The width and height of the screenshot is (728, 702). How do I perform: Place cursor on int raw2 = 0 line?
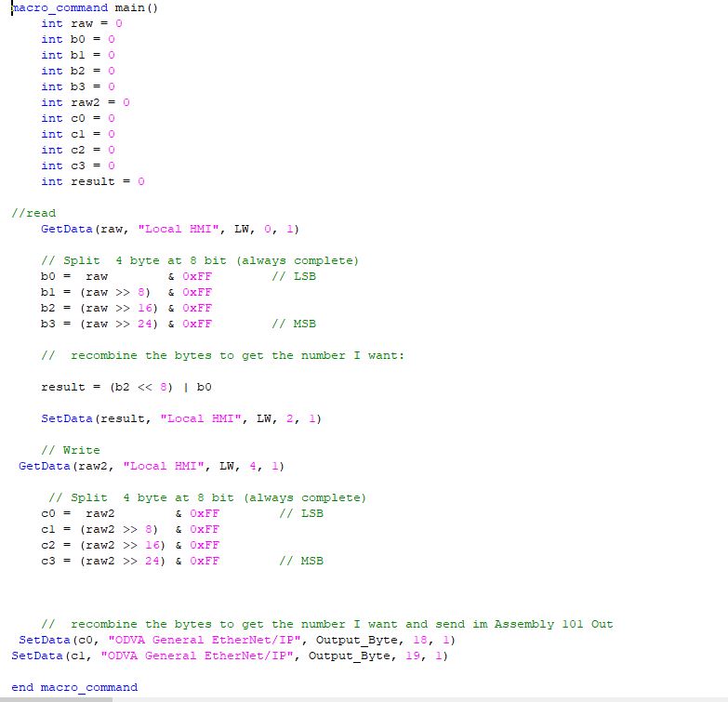(85, 102)
